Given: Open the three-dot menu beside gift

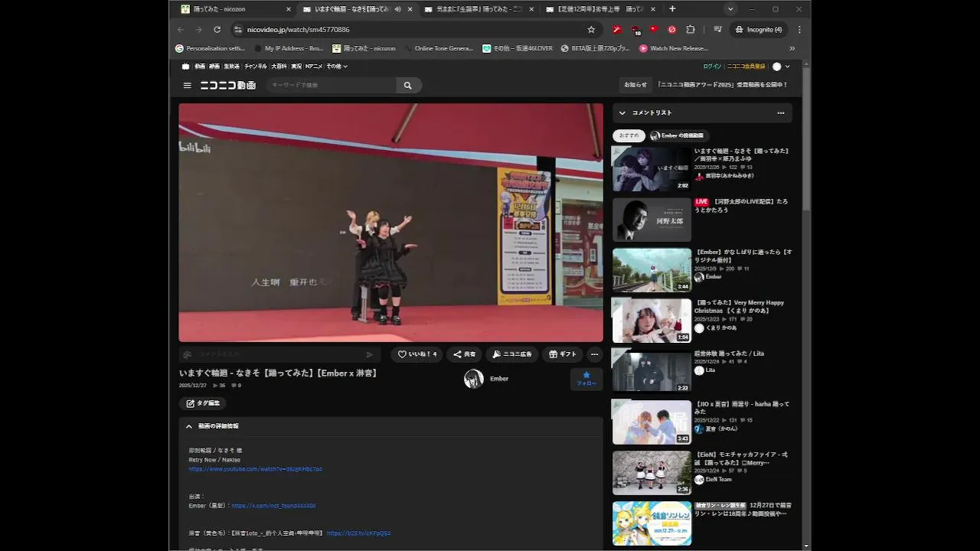Looking at the screenshot, I should pos(594,354).
